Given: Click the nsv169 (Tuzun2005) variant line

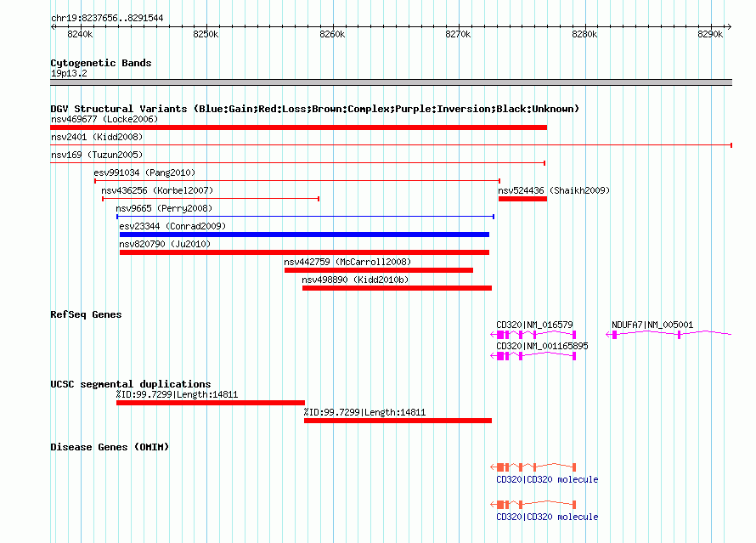Looking at the screenshot, I should click(x=297, y=163).
